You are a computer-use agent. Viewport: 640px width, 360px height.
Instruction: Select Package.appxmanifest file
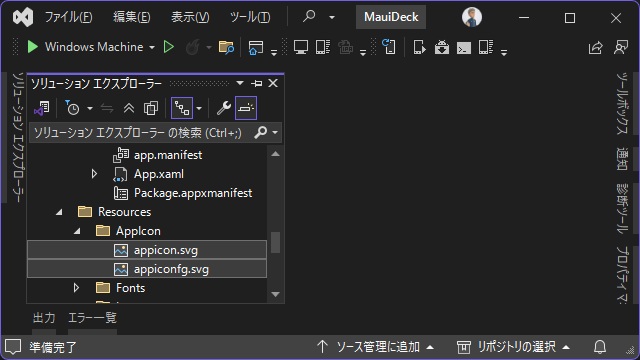click(x=193, y=193)
